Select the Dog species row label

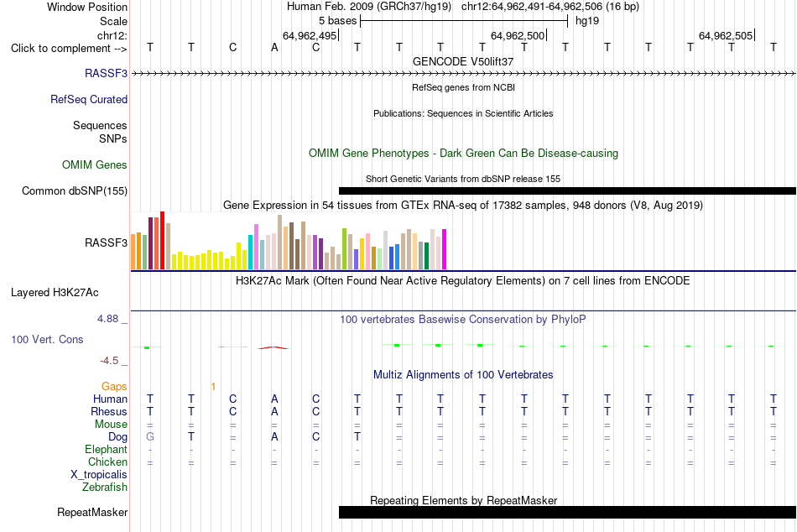[117, 437]
